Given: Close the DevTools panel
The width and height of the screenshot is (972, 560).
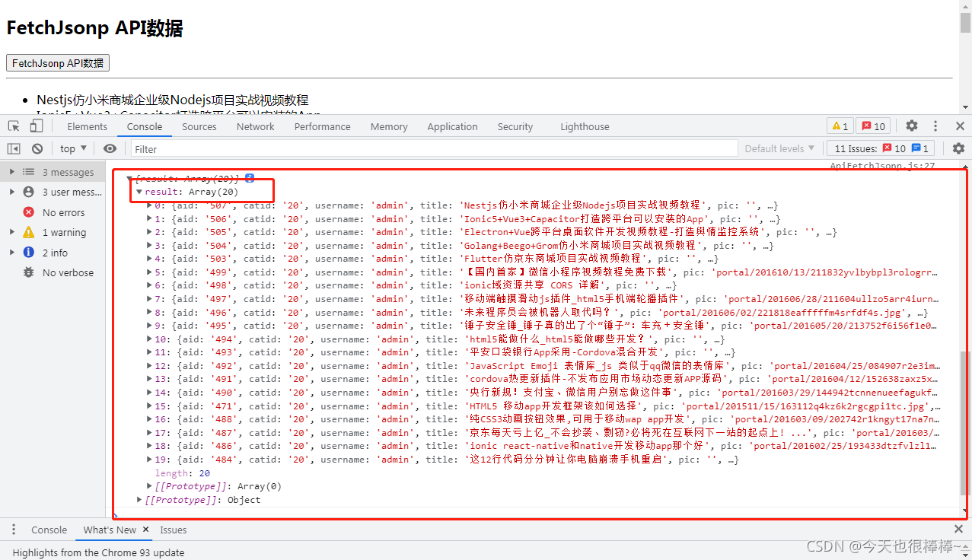Looking at the screenshot, I should (960, 126).
